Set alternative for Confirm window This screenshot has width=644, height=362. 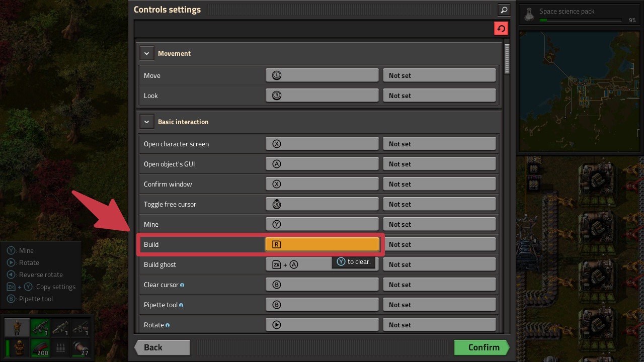tap(439, 184)
